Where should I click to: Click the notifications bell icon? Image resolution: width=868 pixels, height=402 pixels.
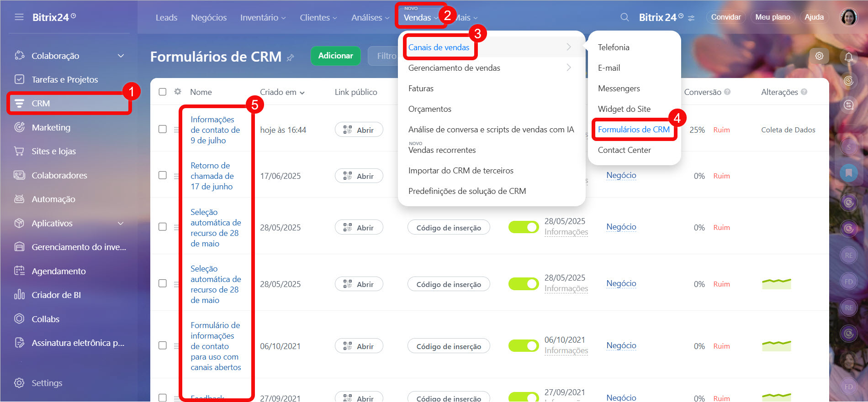coord(848,57)
